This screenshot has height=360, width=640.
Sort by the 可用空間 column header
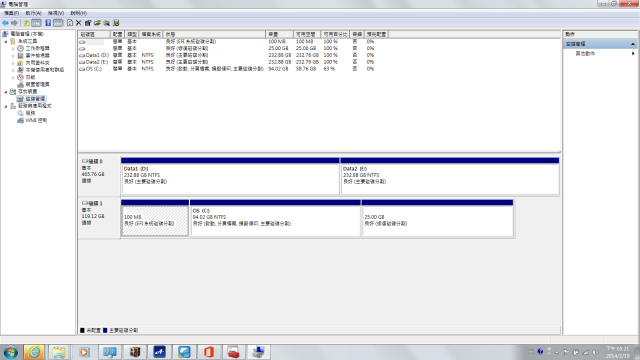307,34
